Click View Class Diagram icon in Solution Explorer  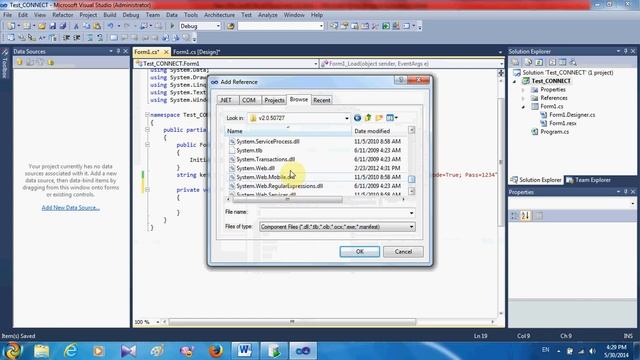(x=573, y=62)
